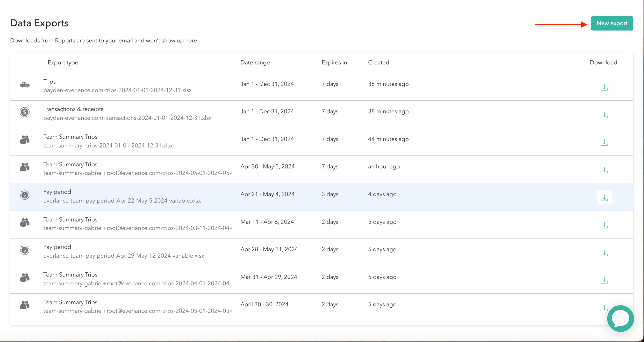Click the car icon for Trips export
Image resolution: width=644 pixels, height=342 pixels.
coord(25,85)
